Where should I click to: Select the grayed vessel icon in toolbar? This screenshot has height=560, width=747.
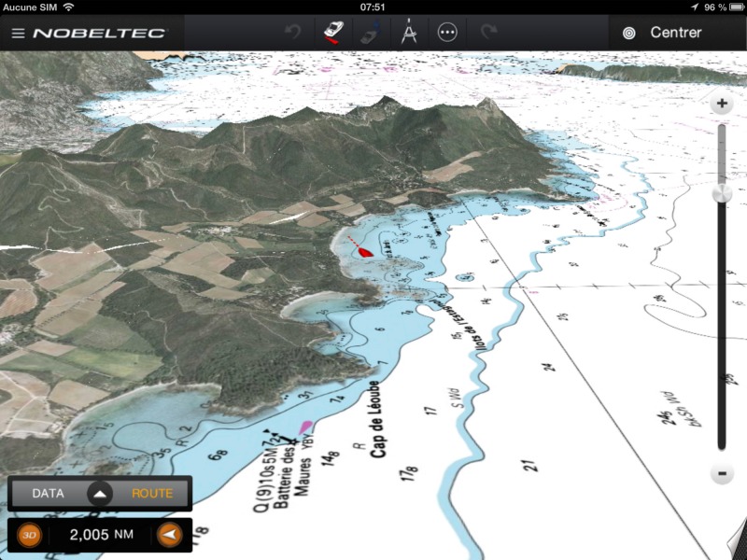tap(370, 33)
